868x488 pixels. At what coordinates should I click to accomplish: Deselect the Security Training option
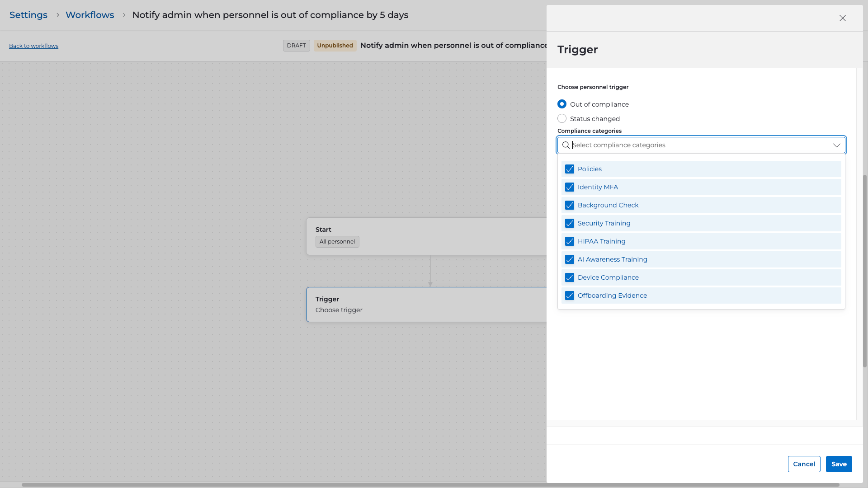(x=570, y=223)
